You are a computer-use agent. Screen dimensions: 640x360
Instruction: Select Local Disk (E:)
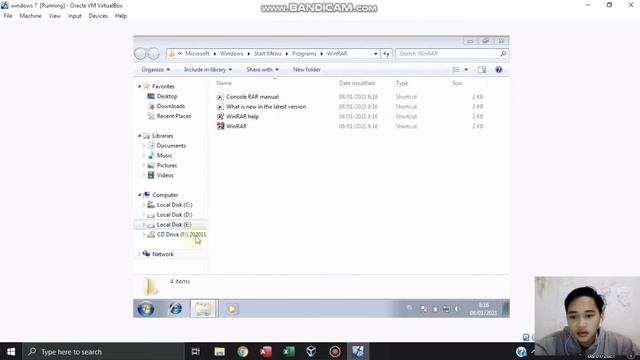point(174,224)
